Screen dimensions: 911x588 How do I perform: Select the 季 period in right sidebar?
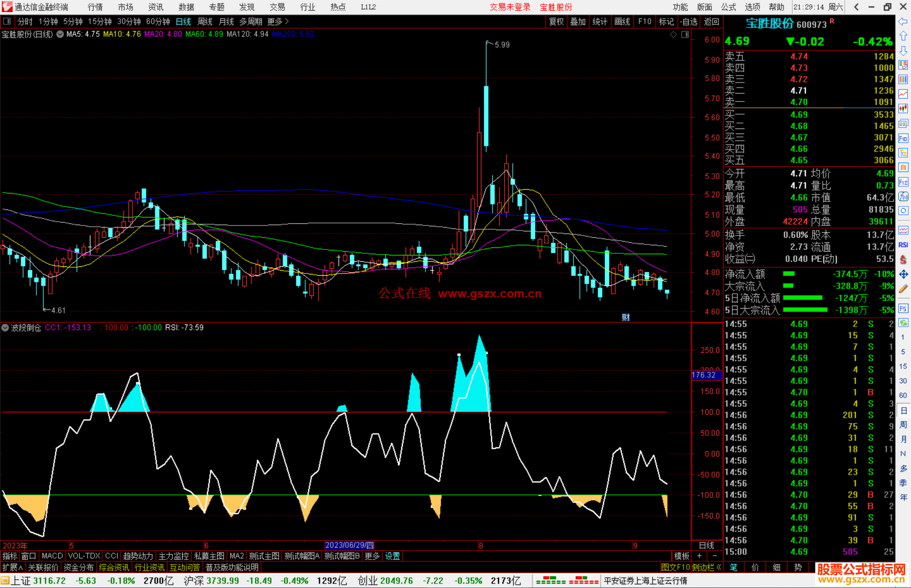pyautogui.click(x=903, y=483)
